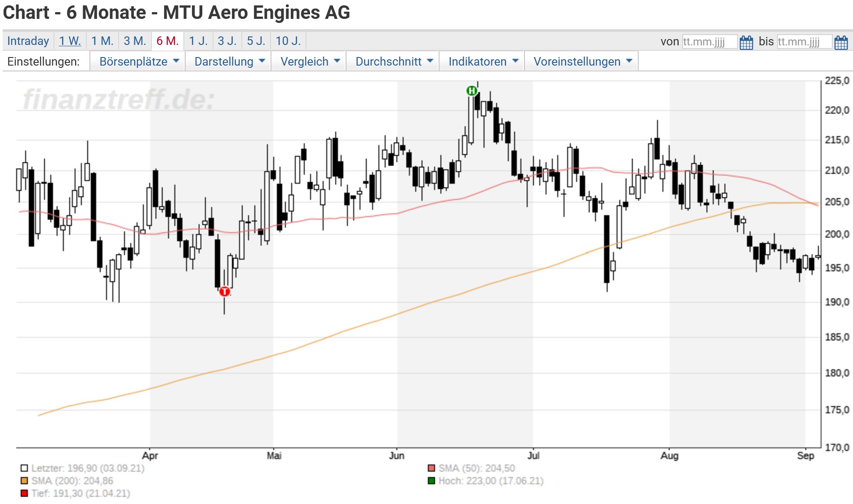Open the Vergleich dropdown

click(309, 62)
